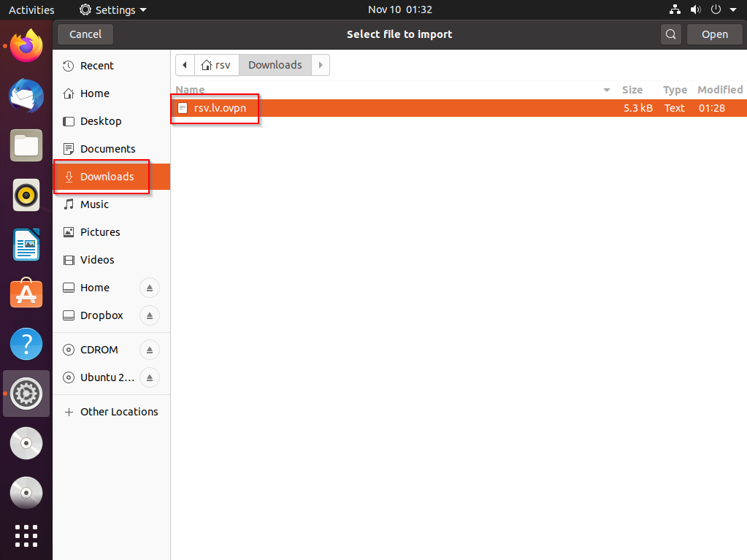The image size is (747, 560).
Task: Click the clock Nov 10 01:32
Action: (399, 9)
